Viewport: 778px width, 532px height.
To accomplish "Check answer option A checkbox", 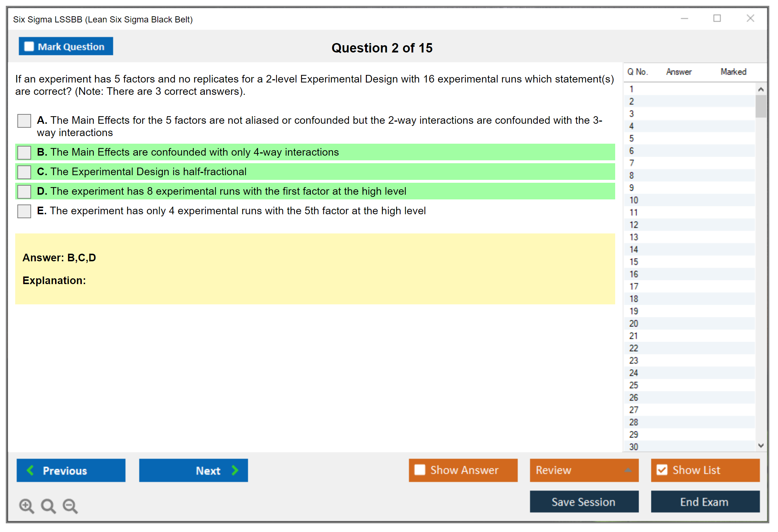I will click(24, 121).
